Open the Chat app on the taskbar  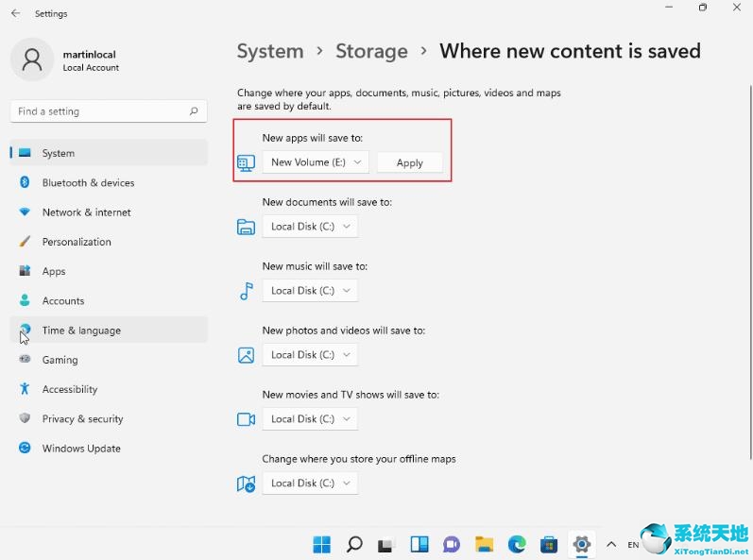[452, 544]
